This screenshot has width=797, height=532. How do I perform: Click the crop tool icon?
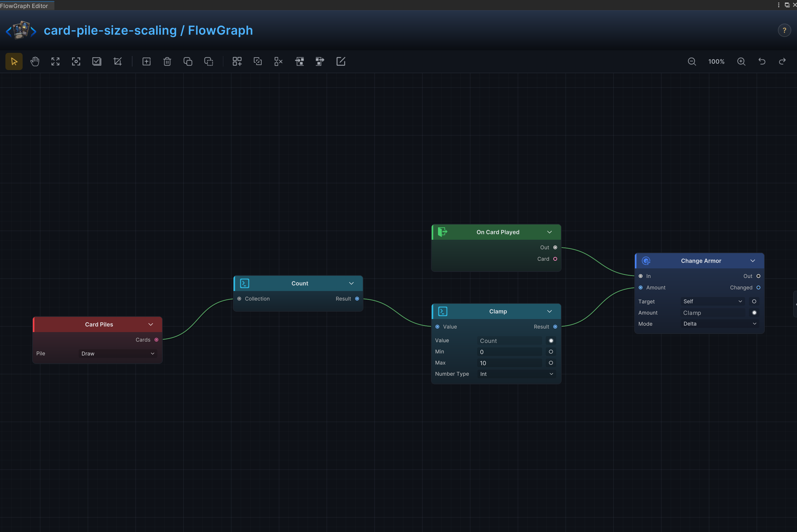[x=118, y=61]
